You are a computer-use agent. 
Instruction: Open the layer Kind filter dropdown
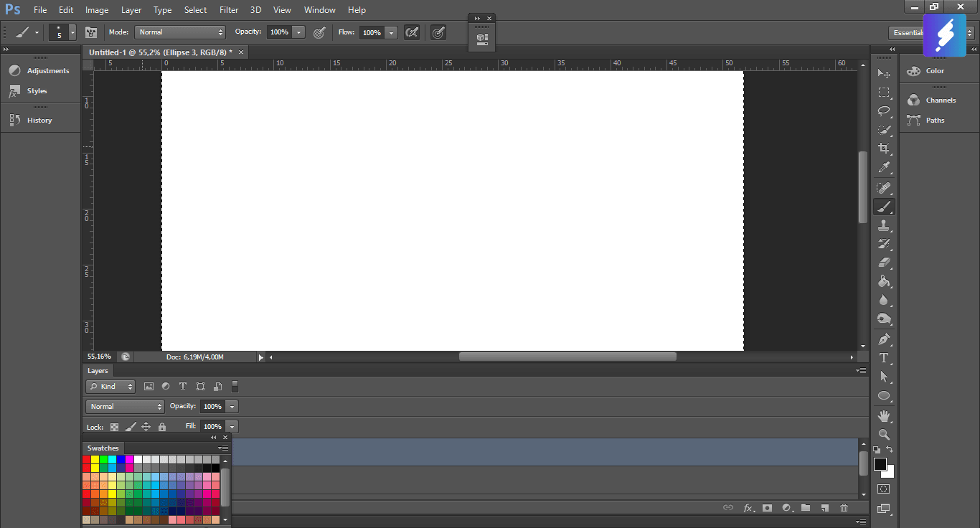coord(110,386)
